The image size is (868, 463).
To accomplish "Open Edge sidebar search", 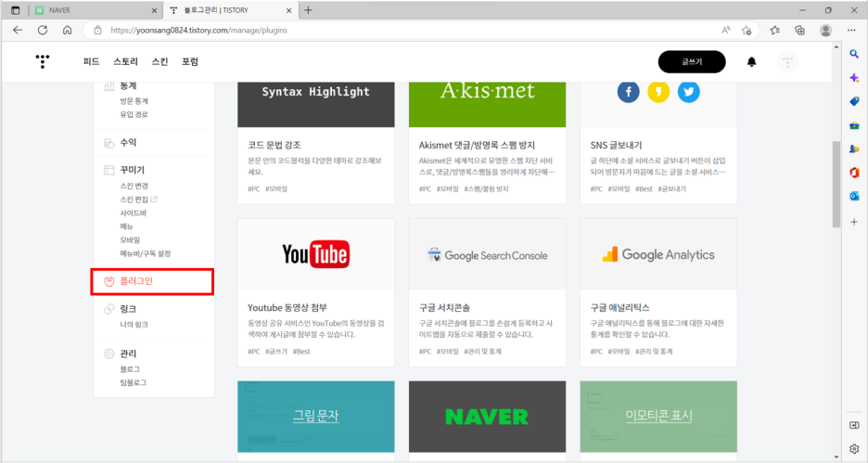I will (854, 54).
